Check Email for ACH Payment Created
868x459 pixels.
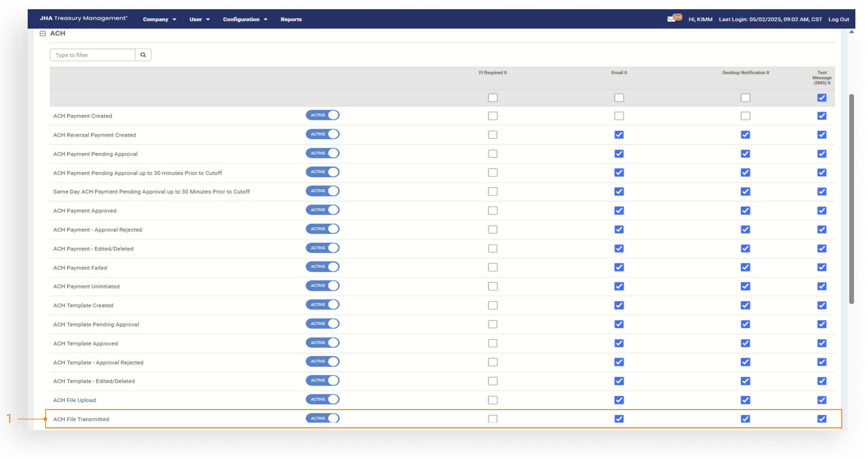[x=619, y=116]
